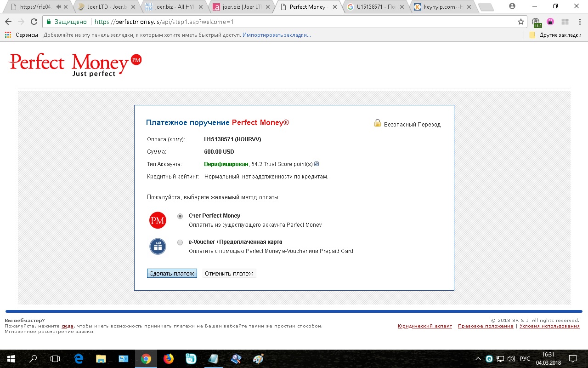Click the 'Сделать платеж' button
This screenshot has width=588, height=368.
[172, 273]
